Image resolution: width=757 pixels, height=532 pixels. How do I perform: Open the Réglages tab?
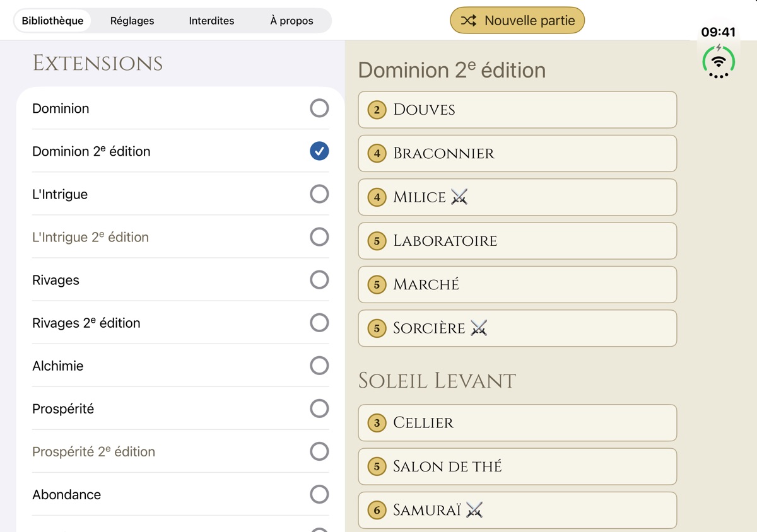click(x=132, y=21)
